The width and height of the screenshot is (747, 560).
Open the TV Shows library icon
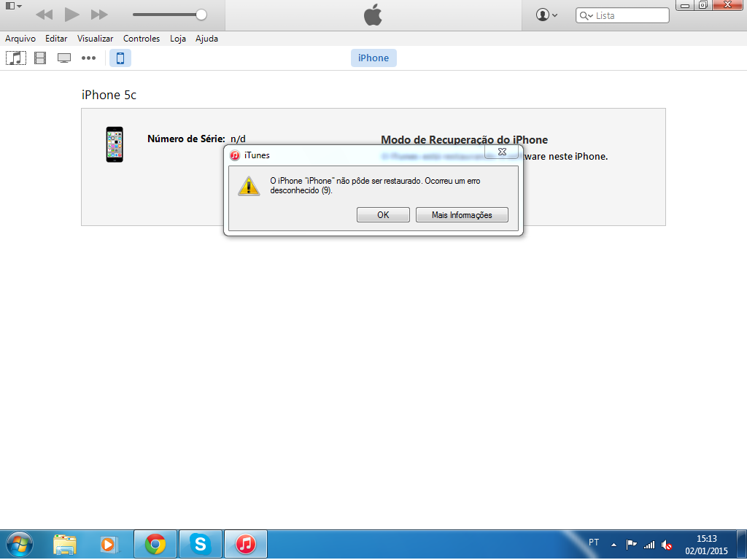coord(64,58)
